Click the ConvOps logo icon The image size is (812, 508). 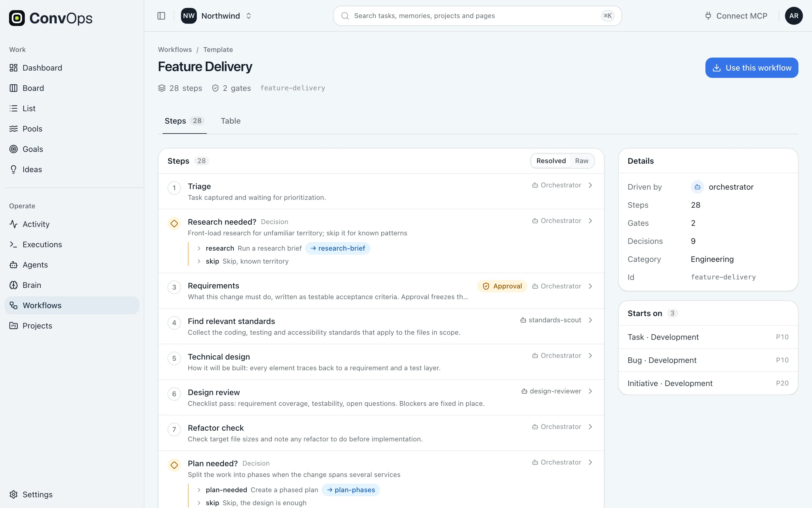pyautogui.click(x=17, y=18)
